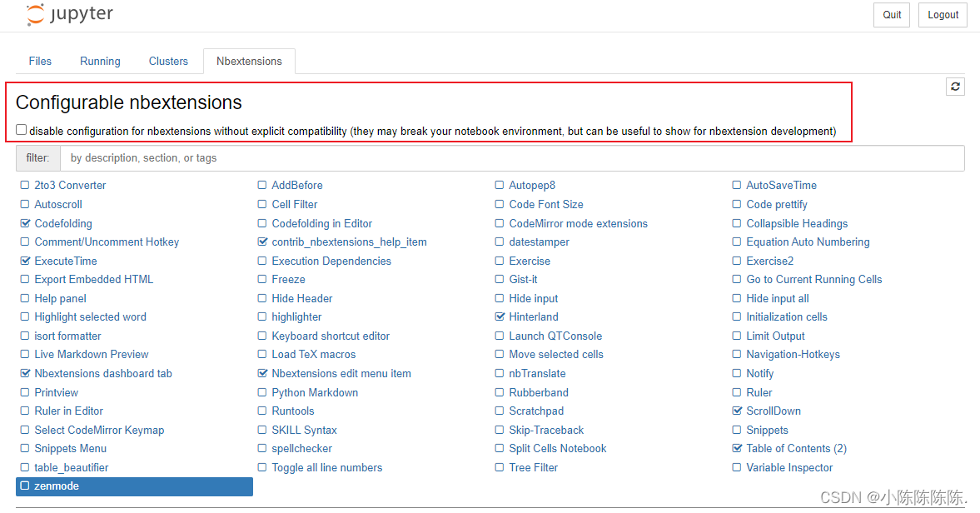
Task: Check the disable configuration compatibility checkbox
Action: click(21, 129)
